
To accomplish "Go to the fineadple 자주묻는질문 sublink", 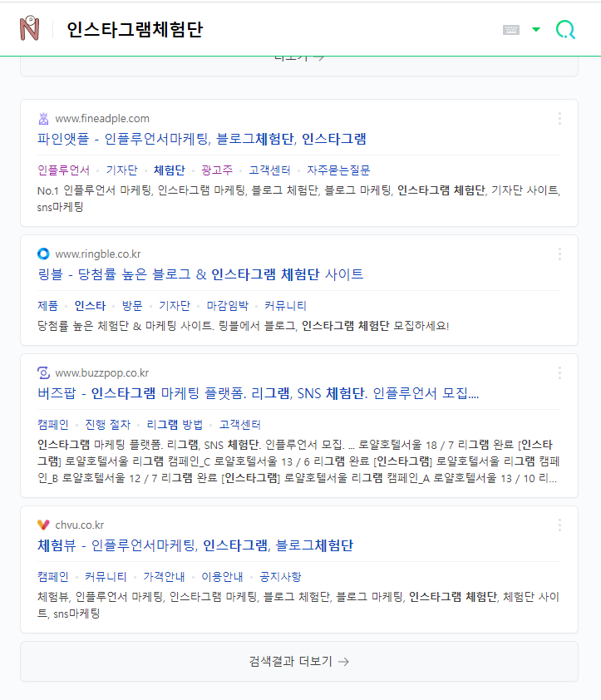I will tap(338, 170).
